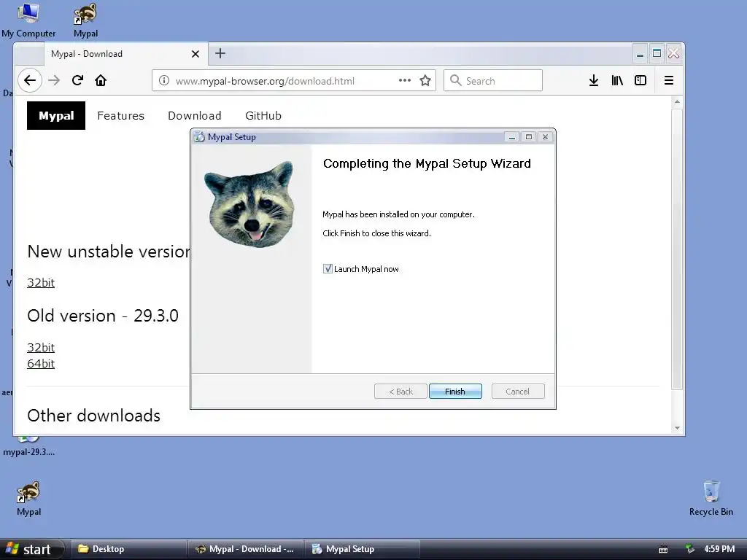Click the Mypal logo on webpage
The width and height of the screenshot is (747, 560).
[x=56, y=116]
